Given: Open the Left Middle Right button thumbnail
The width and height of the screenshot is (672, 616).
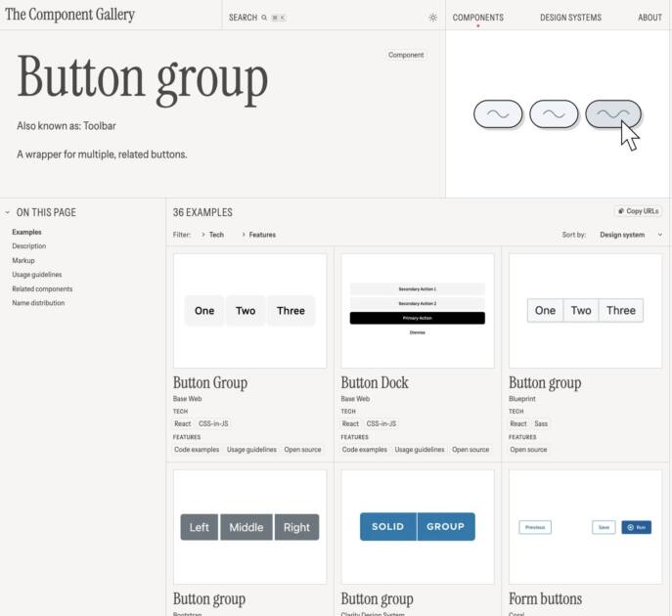Looking at the screenshot, I should 249,527.
